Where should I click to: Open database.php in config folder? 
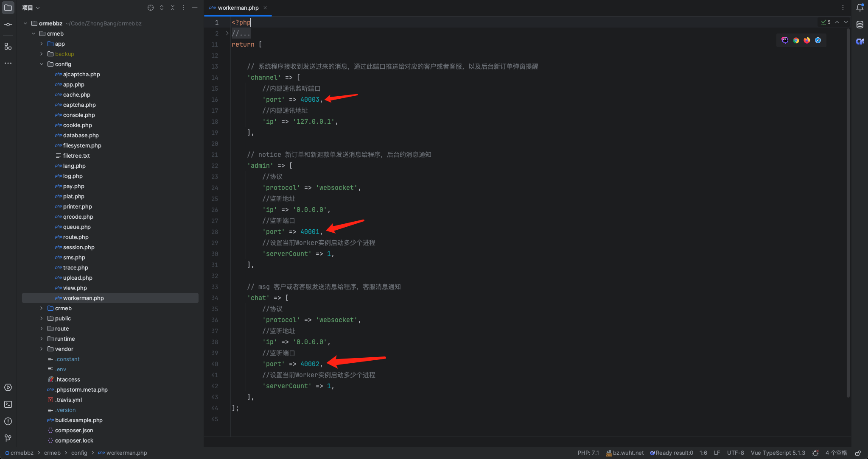[81, 135]
